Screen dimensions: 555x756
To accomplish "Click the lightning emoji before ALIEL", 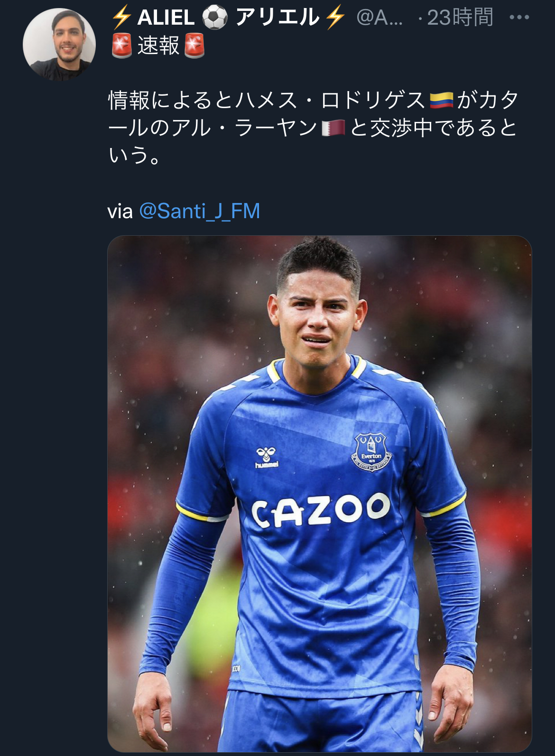I will [121, 18].
